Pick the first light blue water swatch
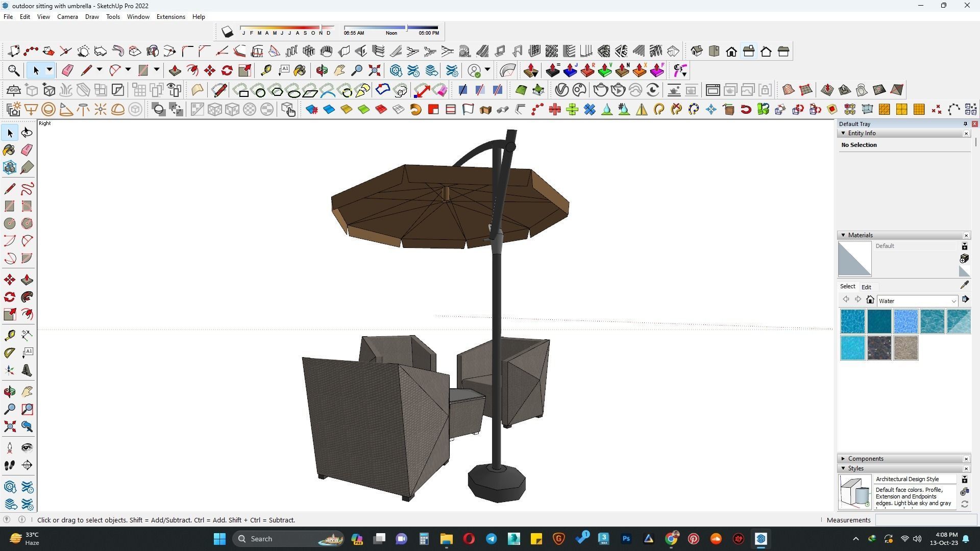 [853, 321]
